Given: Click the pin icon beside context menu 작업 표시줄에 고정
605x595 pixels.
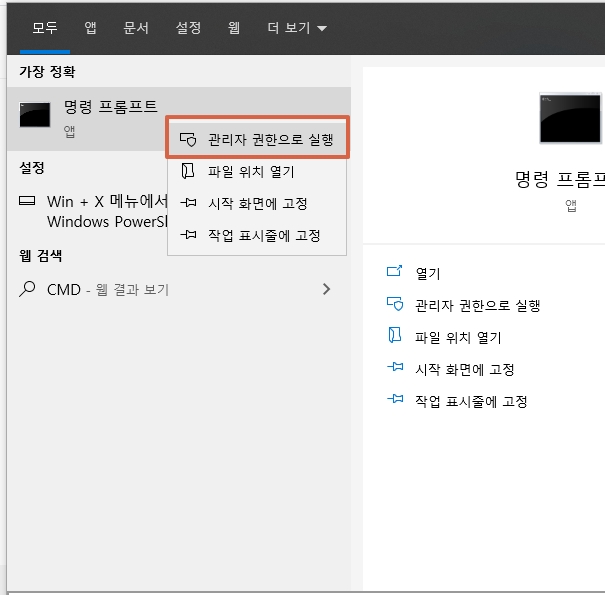Looking at the screenshot, I should click(x=188, y=235).
